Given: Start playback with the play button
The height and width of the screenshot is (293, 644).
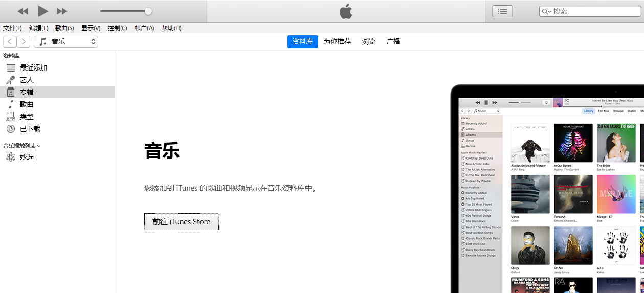Looking at the screenshot, I should pos(43,11).
